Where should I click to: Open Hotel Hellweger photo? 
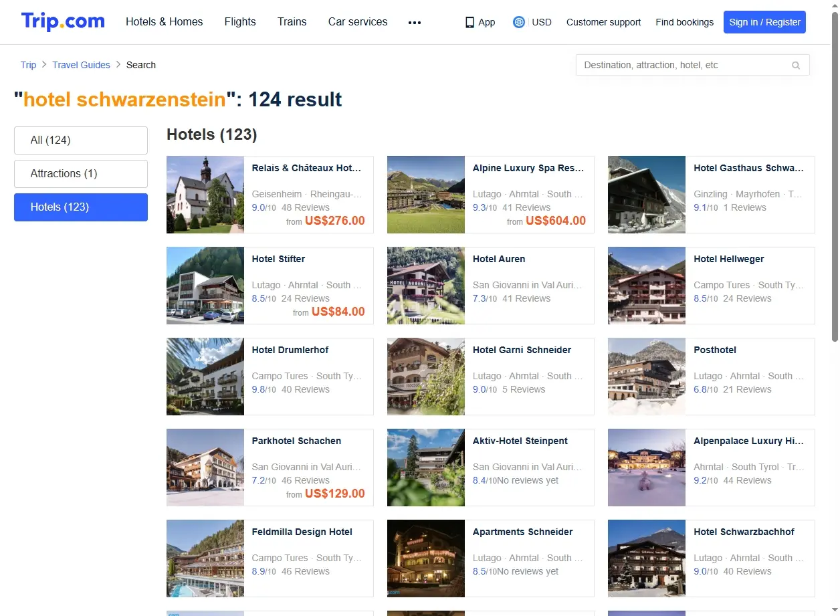pyautogui.click(x=647, y=286)
